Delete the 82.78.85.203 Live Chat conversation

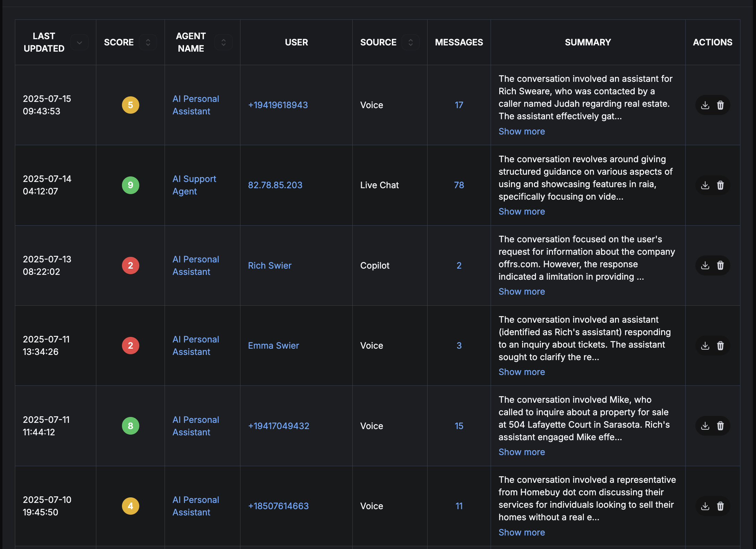(x=720, y=185)
